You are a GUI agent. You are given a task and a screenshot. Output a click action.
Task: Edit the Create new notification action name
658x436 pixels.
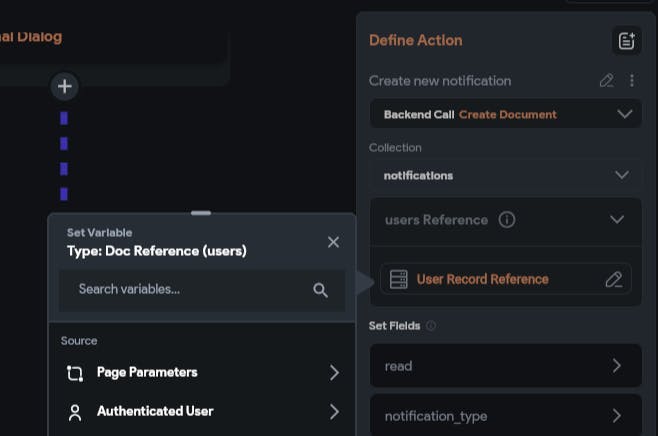pyautogui.click(x=606, y=80)
